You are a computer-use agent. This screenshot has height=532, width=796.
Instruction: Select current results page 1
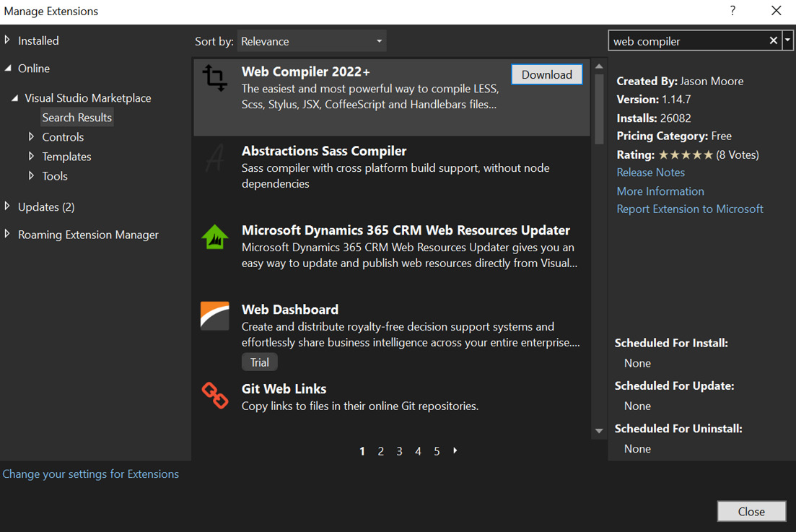coord(362,450)
